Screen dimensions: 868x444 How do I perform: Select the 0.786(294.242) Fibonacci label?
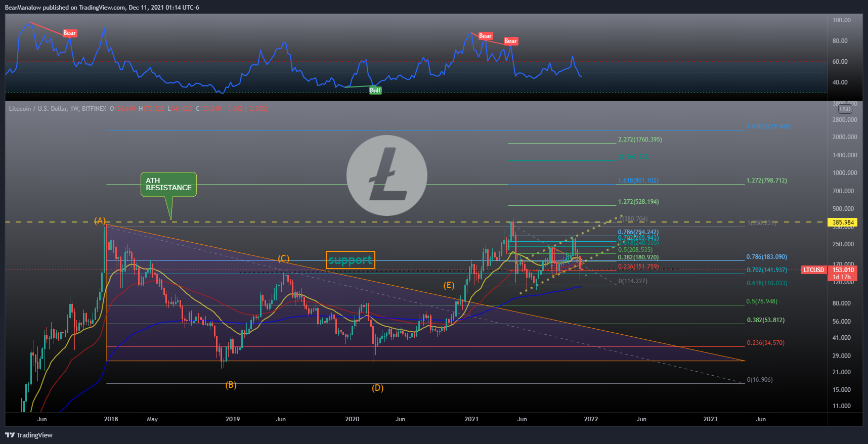tap(638, 232)
